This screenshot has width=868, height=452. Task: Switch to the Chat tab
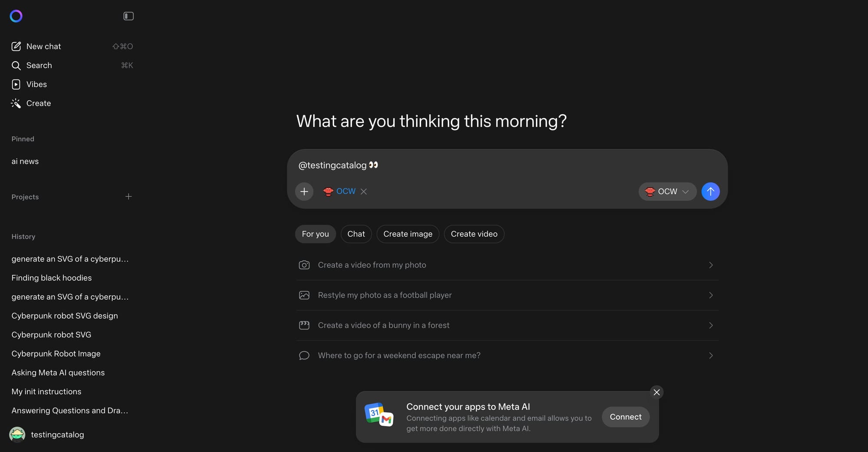coord(356,234)
